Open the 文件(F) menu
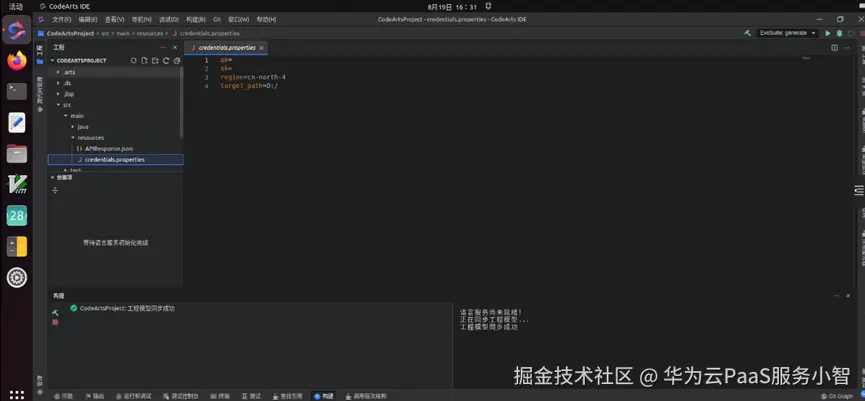 click(x=61, y=19)
